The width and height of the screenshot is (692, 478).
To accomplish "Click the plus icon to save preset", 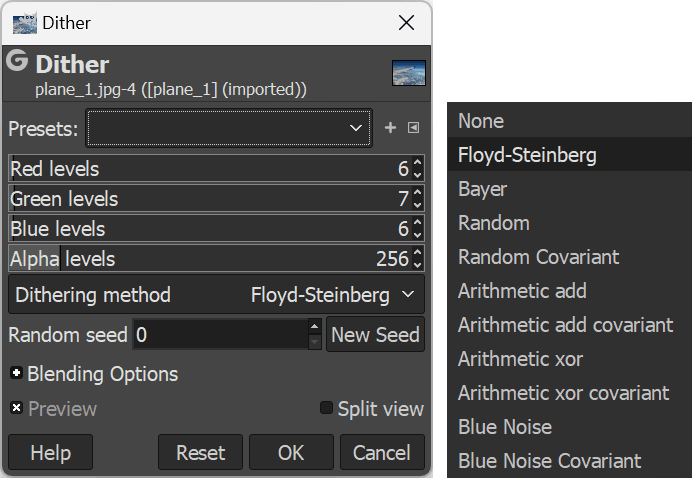I will [391, 128].
